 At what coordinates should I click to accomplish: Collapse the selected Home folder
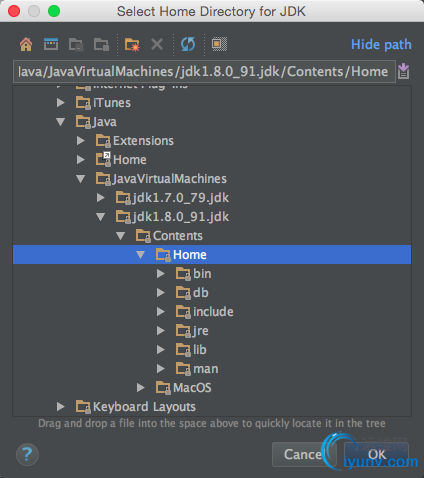pyautogui.click(x=141, y=255)
